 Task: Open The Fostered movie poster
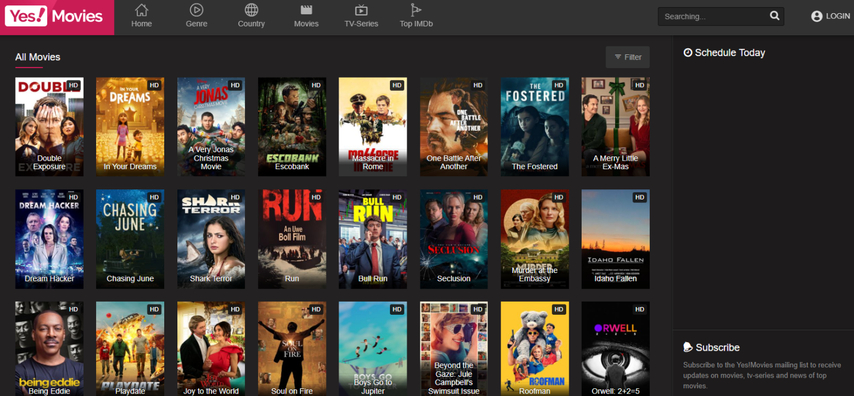(x=535, y=126)
